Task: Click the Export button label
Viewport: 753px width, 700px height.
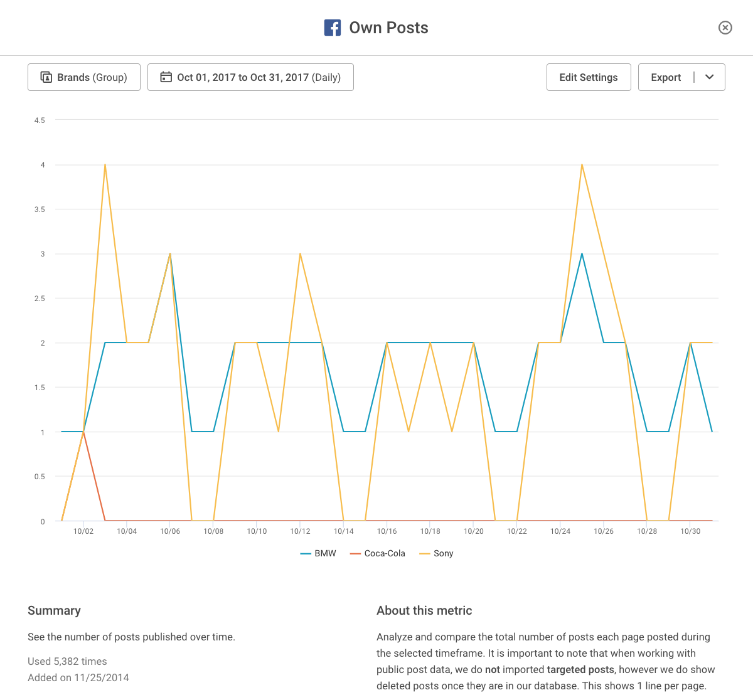Action: click(666, 77)
